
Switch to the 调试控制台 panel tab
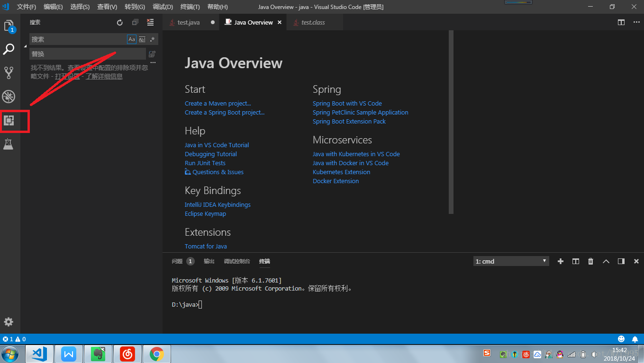click(x=237, y=261)
